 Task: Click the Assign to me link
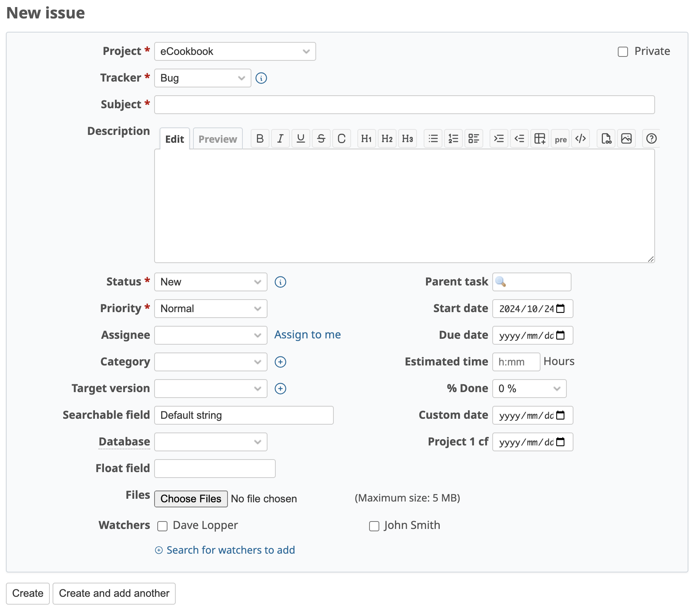click(x=308, y=335)
